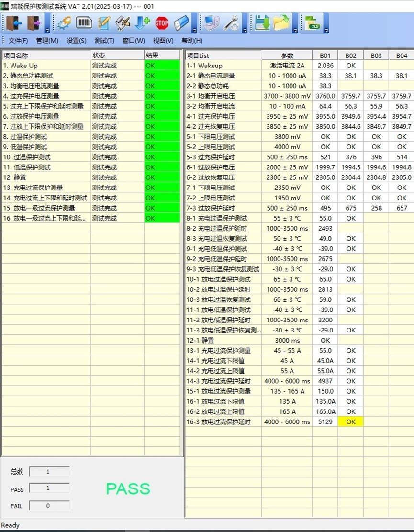Screen dimensions: 414x532
Task: Click the '1-1 Wakeup' item row
Action: tap(224, 66)
